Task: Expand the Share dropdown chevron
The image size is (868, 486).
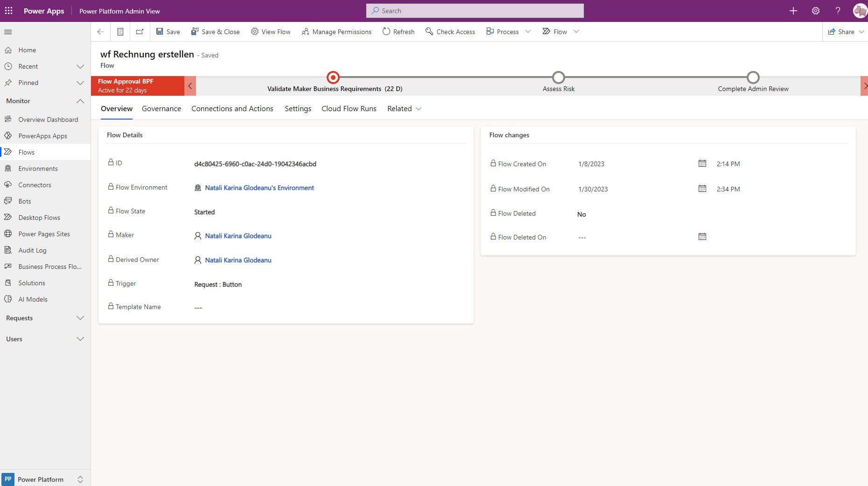Action: 861,32
